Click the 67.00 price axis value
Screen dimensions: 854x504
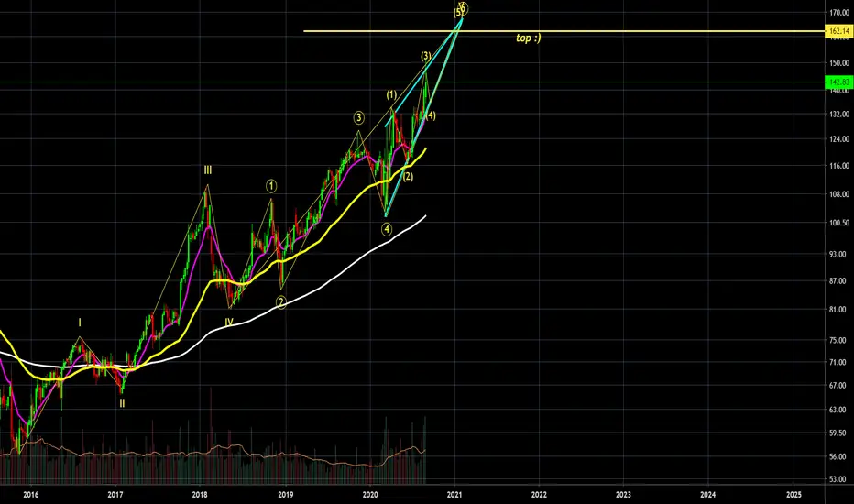pos(839,386)
